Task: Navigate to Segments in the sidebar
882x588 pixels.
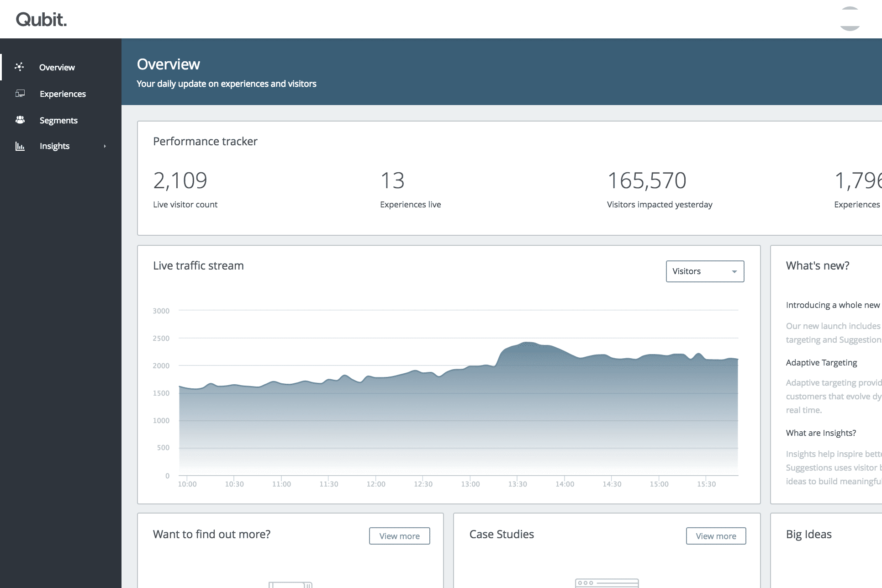Action: 58,120
